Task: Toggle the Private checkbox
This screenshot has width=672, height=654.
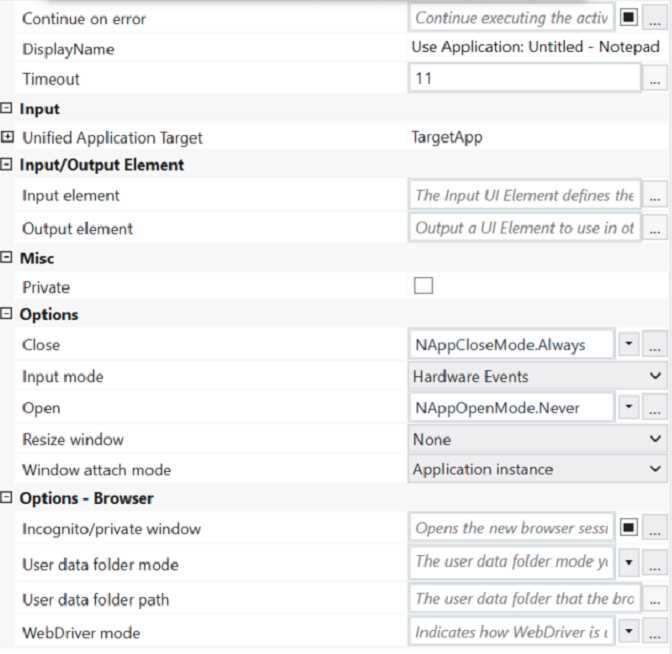Action: pos(424,286)
